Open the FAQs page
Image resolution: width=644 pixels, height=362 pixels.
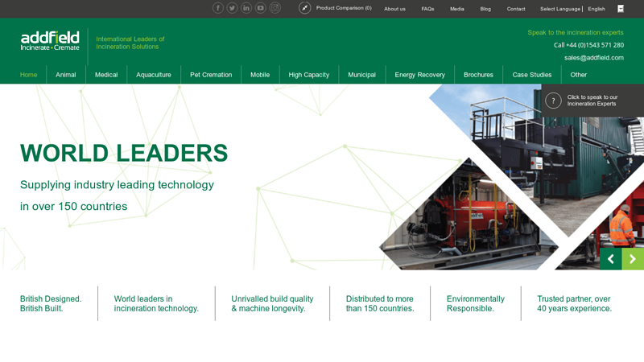[x=427, y=9]
